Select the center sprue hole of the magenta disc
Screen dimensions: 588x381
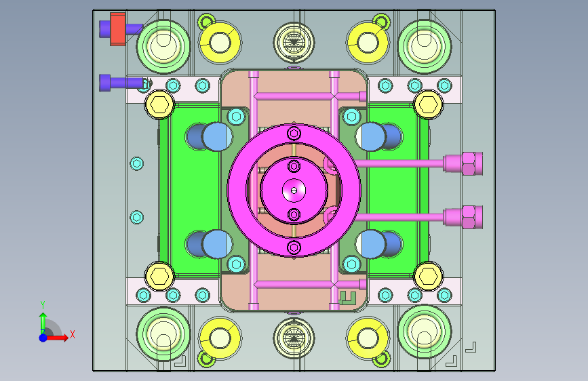click(x=294, y=190)
